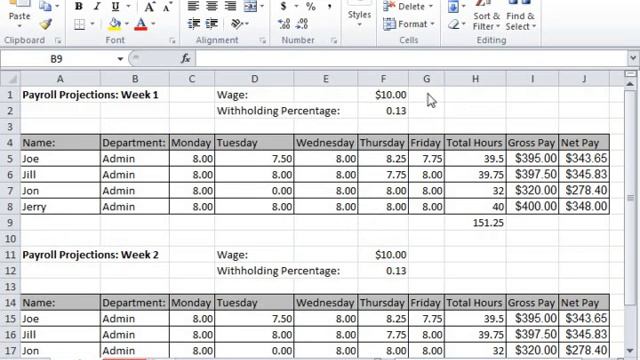Screen dimensions: 640x360
Task: Center the text horizontally
Action: (211, 6)
